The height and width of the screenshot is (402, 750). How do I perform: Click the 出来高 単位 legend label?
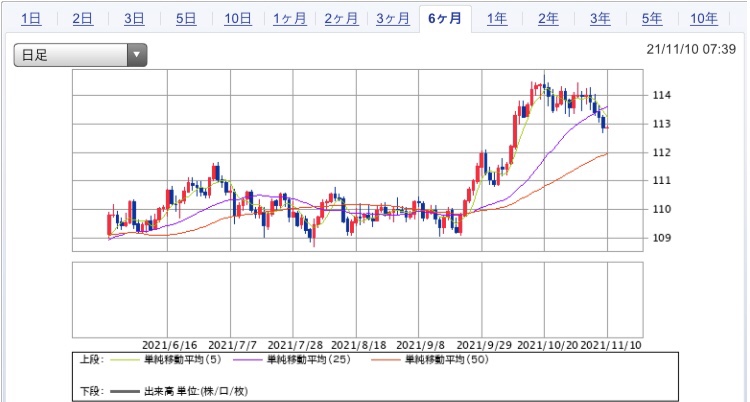[x=196, y=391]
